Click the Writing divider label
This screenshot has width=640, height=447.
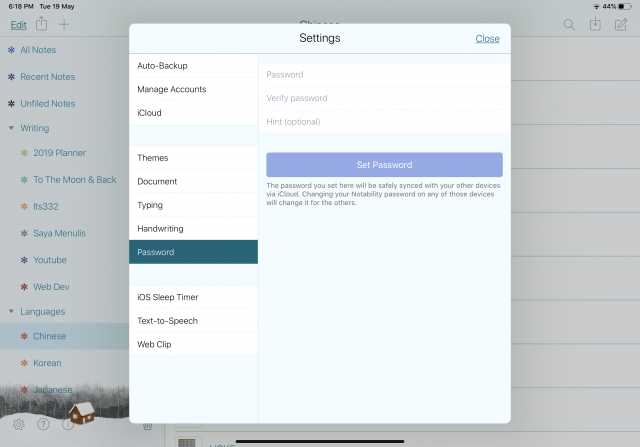tap(35, 128)
